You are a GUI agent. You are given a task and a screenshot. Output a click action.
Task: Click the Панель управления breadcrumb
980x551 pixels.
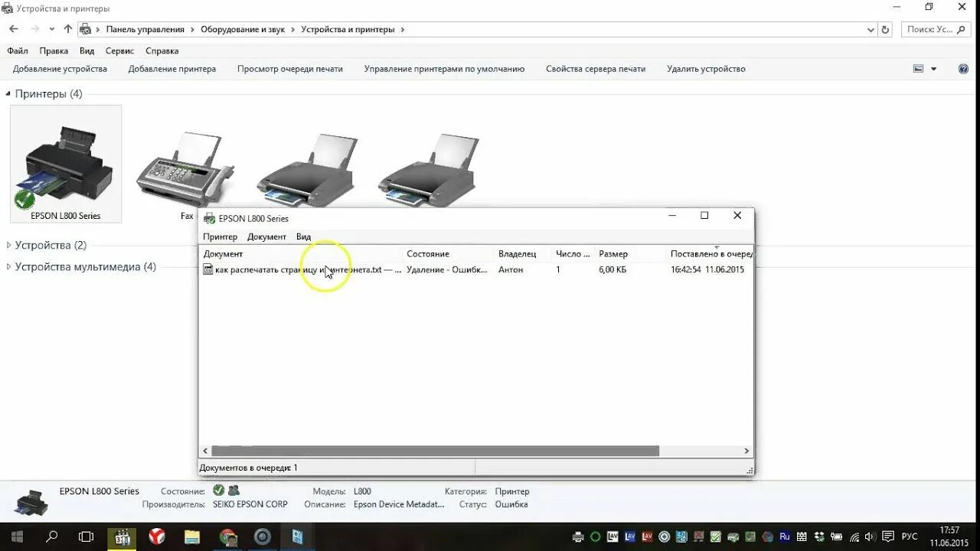[x=145, y=30]
